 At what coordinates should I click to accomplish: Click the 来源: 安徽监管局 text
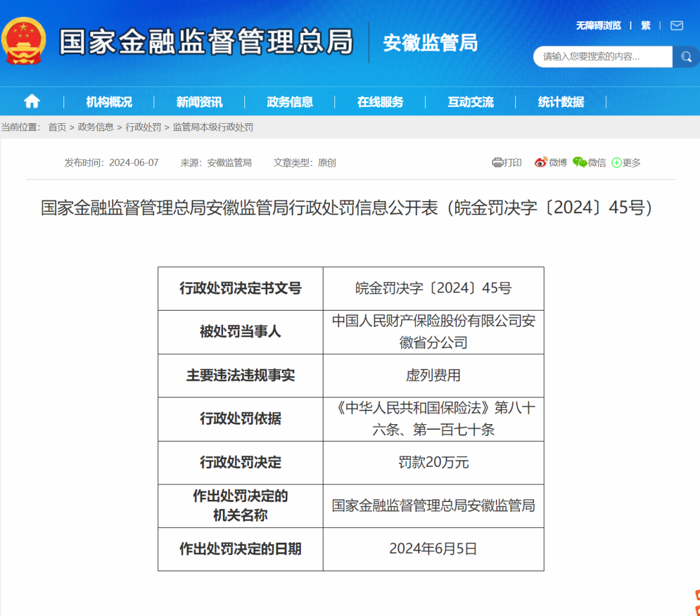pyautogui.click(x=216, y=163)
